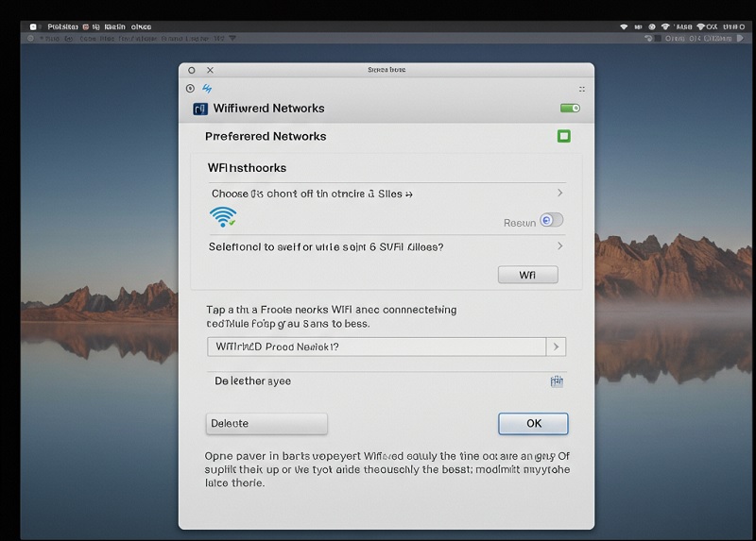Click 'Choose' row text
This screenshot has width=756, height=541.
[x=312, y=194]
